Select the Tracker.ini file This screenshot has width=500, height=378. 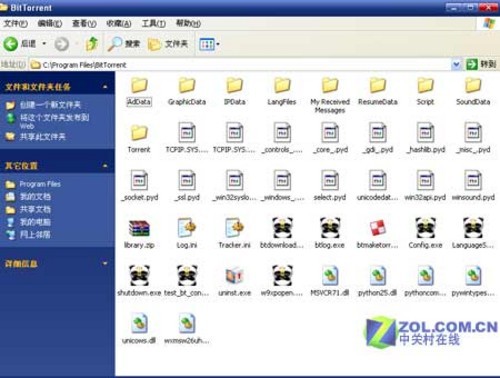point(235,234)
